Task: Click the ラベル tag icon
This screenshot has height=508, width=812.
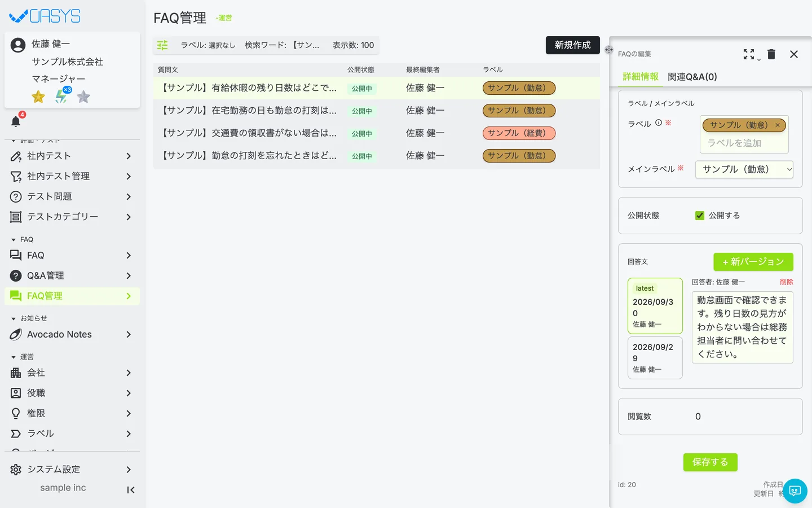Action: click(16, 434)
